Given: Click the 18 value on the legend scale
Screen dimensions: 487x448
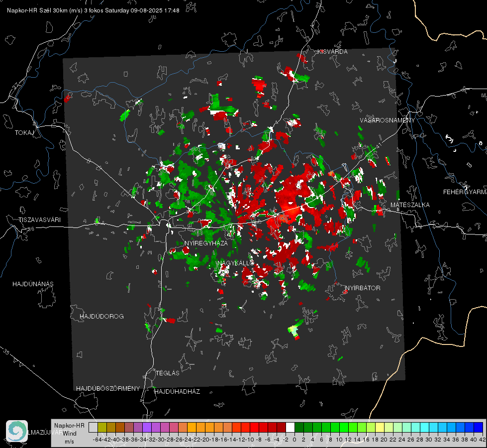Looking at the screenshot, I should [x=375, y=440].
